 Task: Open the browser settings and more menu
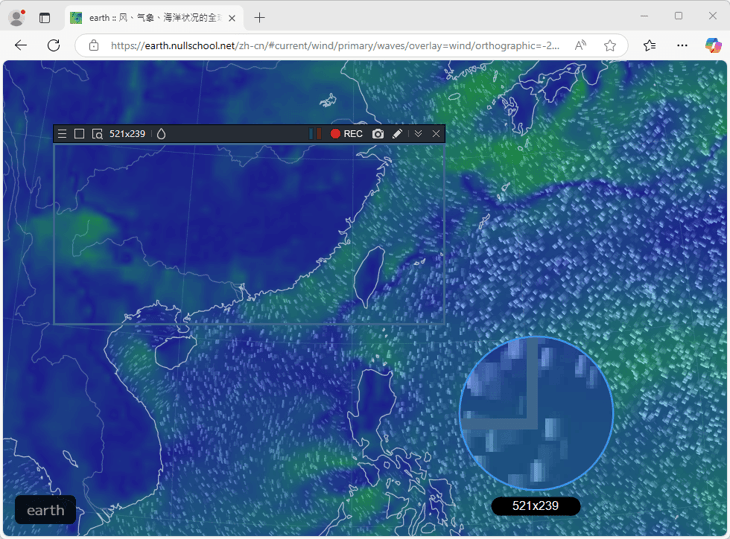682,46
